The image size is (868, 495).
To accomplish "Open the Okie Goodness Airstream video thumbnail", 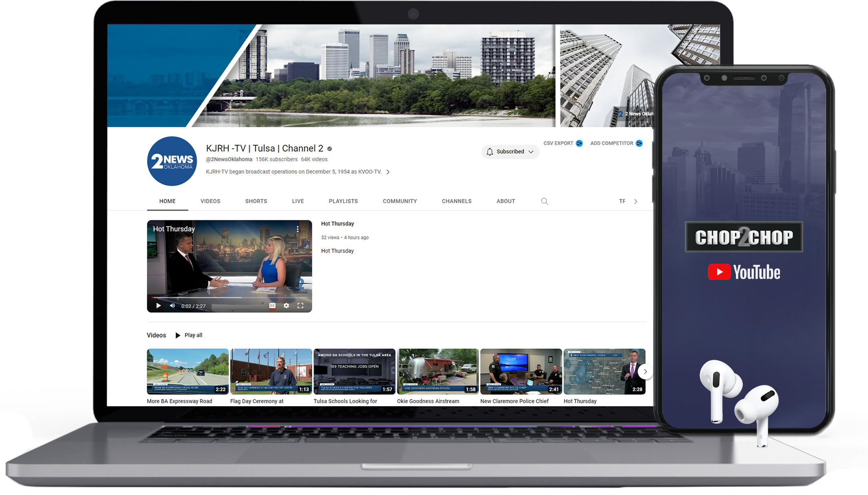I will pyautogui.click(x=437, y=371).
